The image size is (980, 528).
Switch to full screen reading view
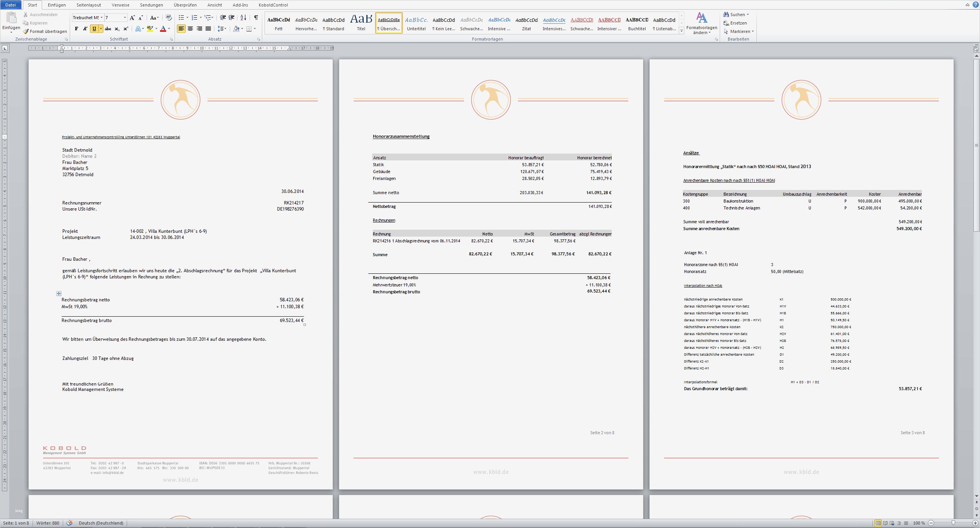[885, 523]
